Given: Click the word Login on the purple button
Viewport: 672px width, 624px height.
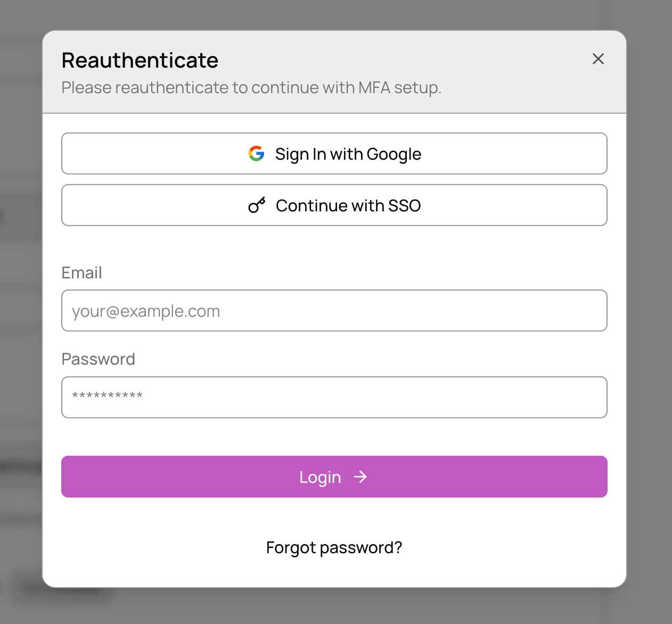Looking at the screenshot, I should [319, 477].
